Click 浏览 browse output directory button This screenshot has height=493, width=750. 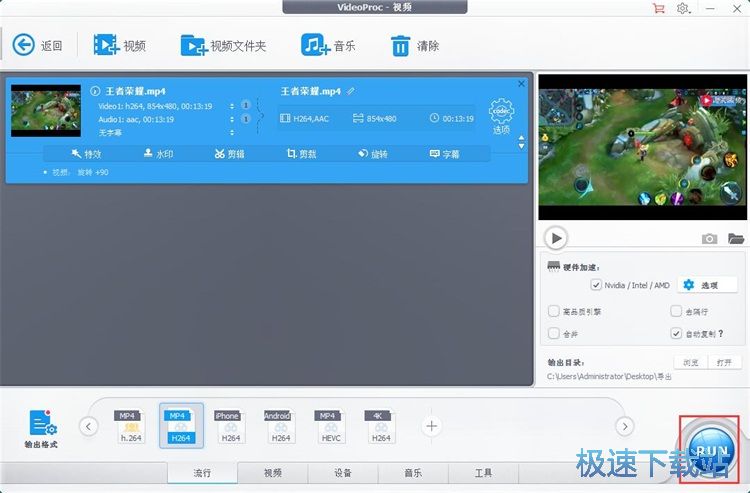click(x=691, y=362)
